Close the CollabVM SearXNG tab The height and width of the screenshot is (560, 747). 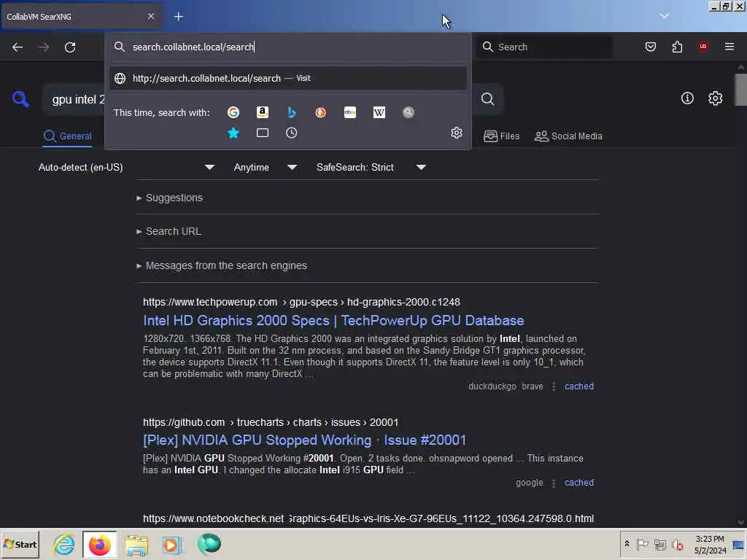pos(151,17)
